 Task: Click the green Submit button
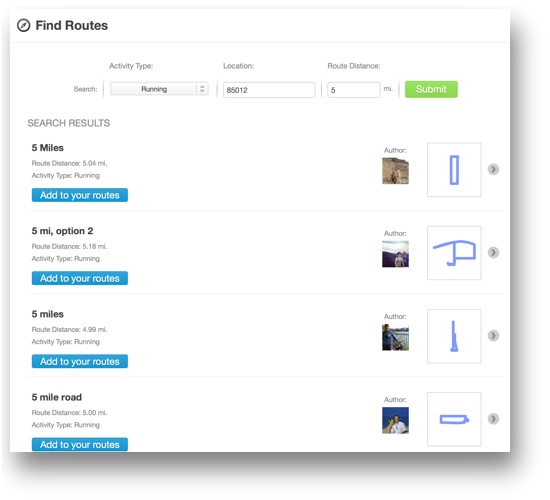[431, 89]
